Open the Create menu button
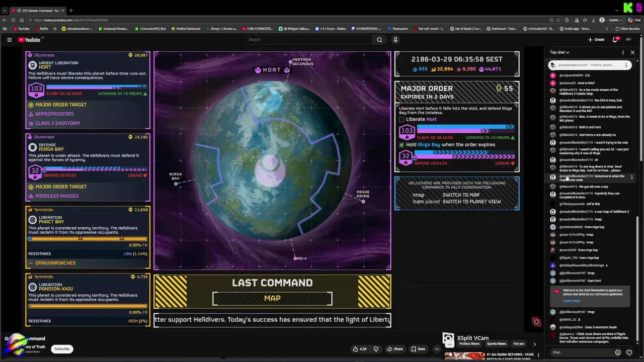644x362 pixels. (597, 40)
